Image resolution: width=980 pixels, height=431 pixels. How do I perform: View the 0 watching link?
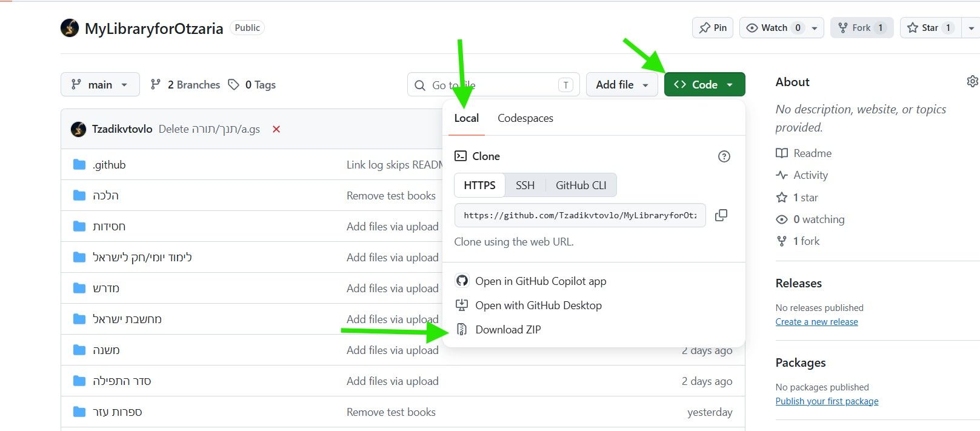coord(811,219)
